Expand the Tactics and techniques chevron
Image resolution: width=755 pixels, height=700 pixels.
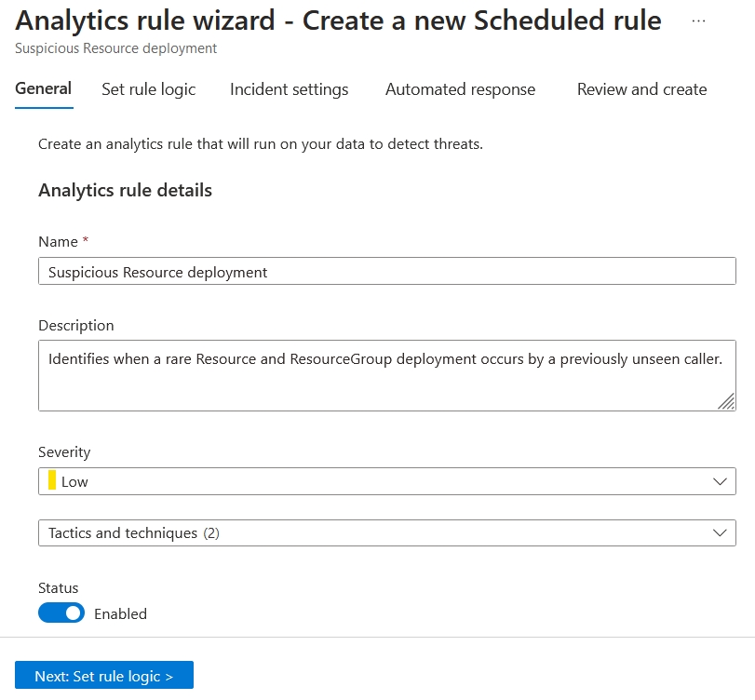(718, 532)
